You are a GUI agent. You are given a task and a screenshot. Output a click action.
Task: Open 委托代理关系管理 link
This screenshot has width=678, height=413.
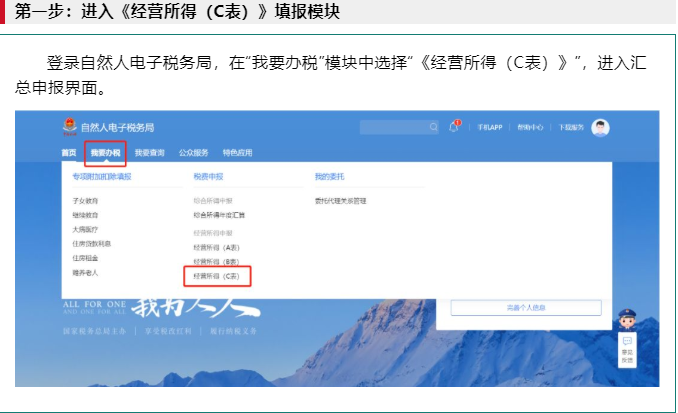point(341,201)
